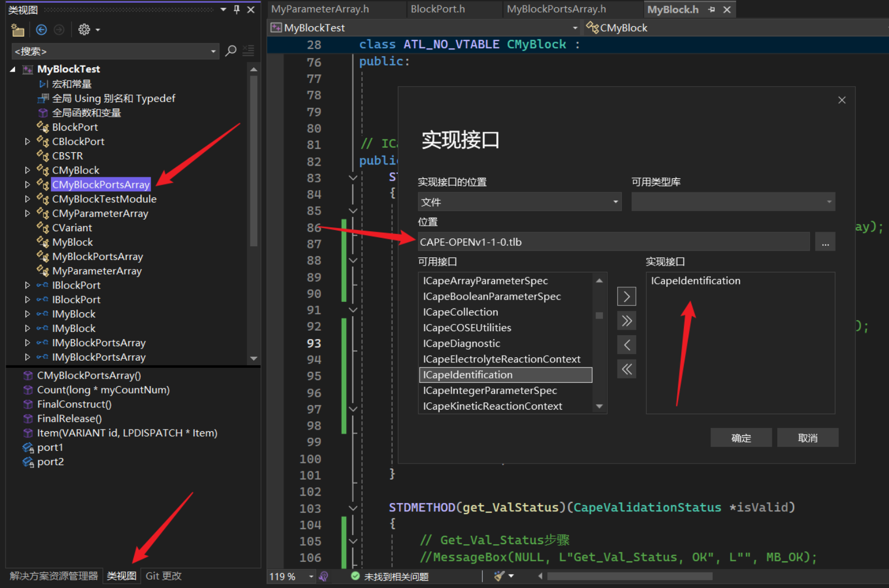Open the MyBlockPortsArray.h editor tab

[x=556, y=9]
